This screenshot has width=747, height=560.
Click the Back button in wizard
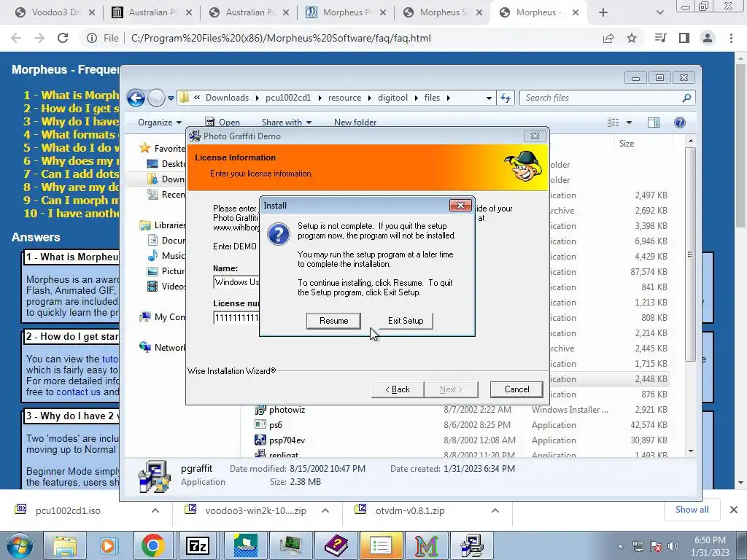[x=398, y=389]
